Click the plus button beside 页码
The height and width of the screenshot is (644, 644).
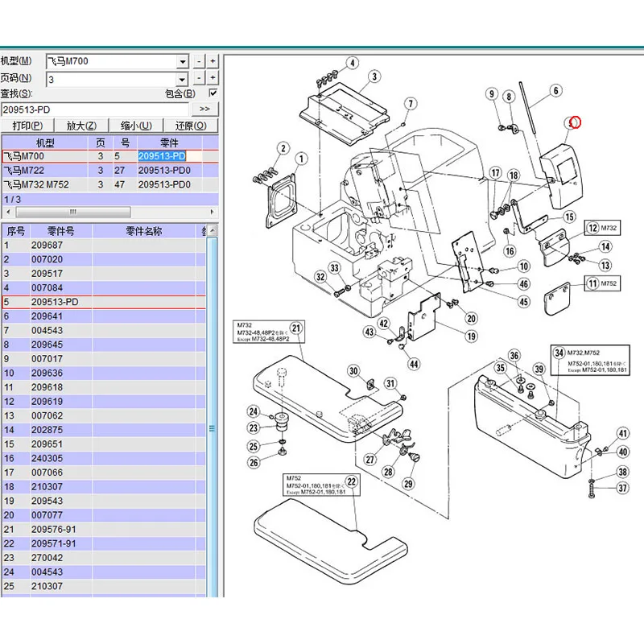213,78
